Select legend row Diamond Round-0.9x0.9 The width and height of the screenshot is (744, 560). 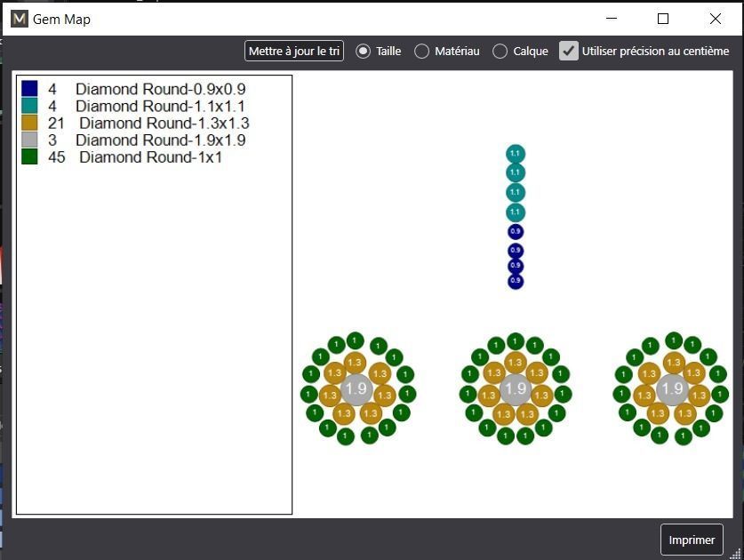133,89
